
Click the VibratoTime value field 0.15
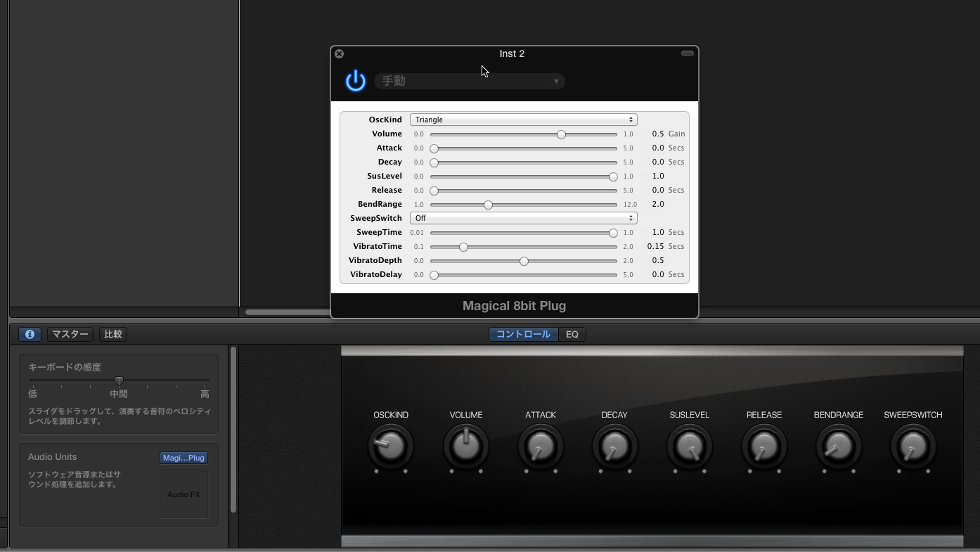[x=655, y=246]
